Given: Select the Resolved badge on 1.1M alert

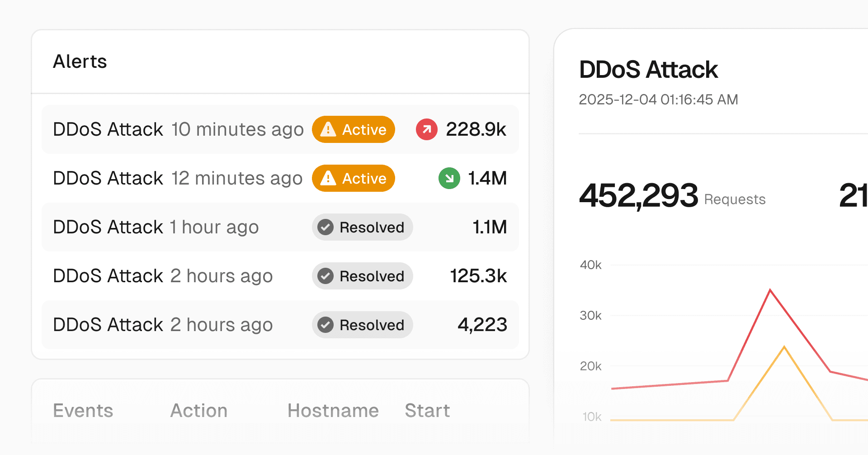Looking at the screenshot, I should click(362, 227).
